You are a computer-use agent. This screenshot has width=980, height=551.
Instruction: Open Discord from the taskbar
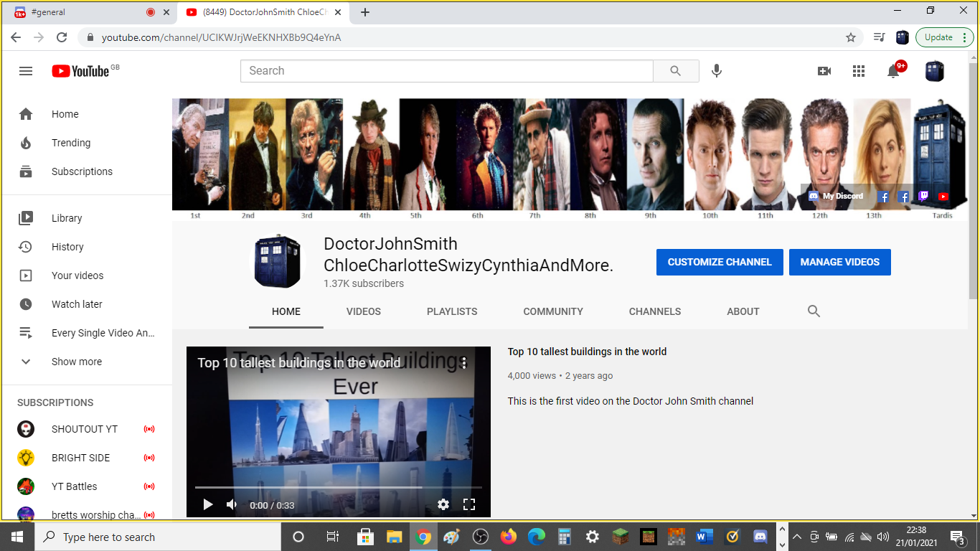click(760, 537)
